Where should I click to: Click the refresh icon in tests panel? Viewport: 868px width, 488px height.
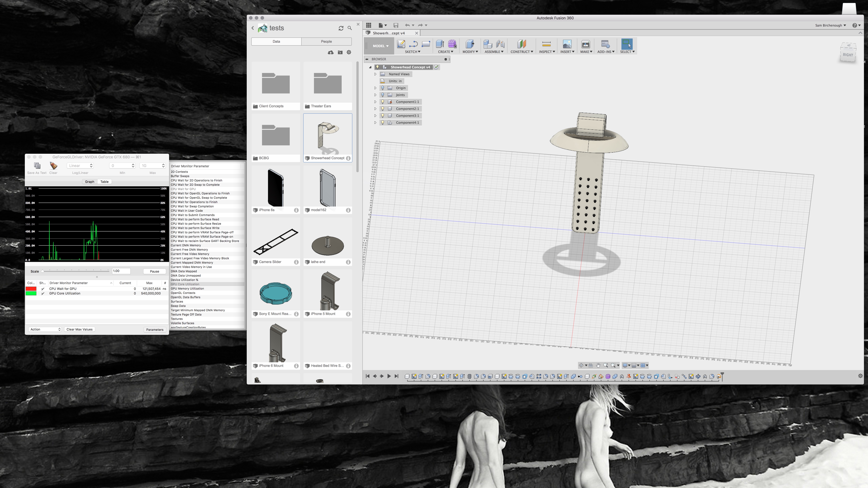(x=341, y=28)
